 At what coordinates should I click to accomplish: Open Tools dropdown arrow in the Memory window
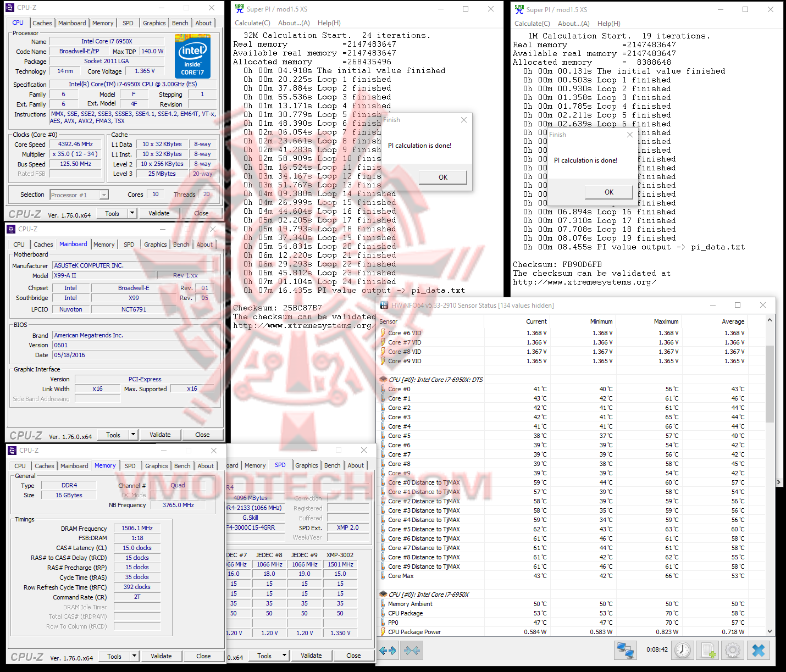(134, 656)
